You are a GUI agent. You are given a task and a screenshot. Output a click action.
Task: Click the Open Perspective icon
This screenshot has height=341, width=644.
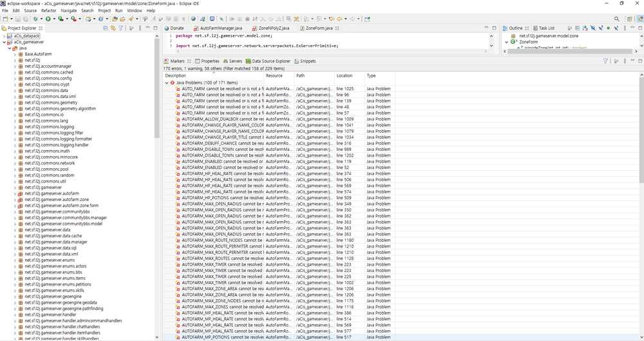point(629,19)
